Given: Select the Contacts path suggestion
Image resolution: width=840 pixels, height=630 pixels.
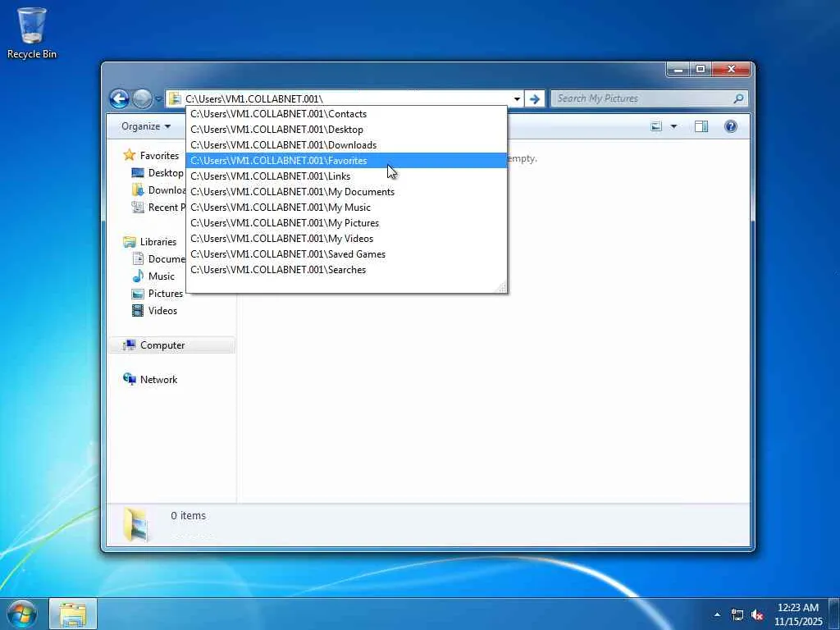Looking at the screenshot, I should tap(346, 114).
